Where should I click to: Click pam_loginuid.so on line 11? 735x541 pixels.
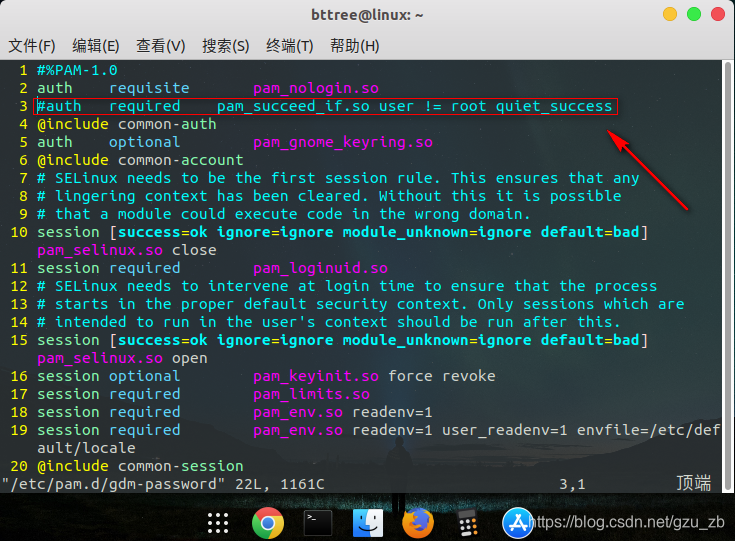(x=320, y=268)
